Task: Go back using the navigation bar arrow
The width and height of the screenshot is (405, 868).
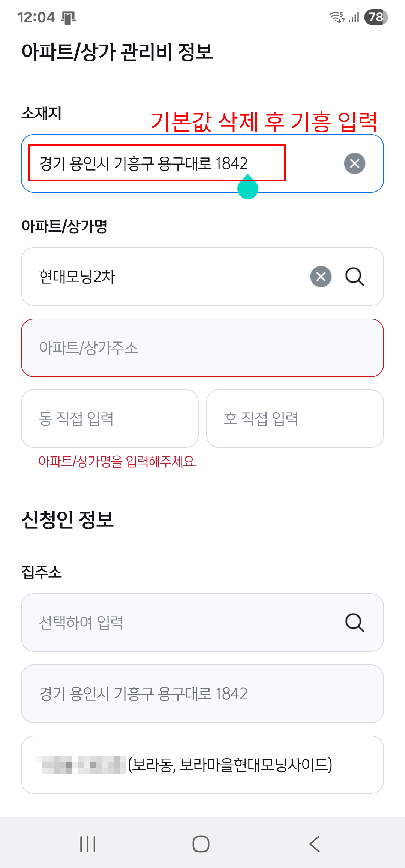Action: click(x=315, y=844)
